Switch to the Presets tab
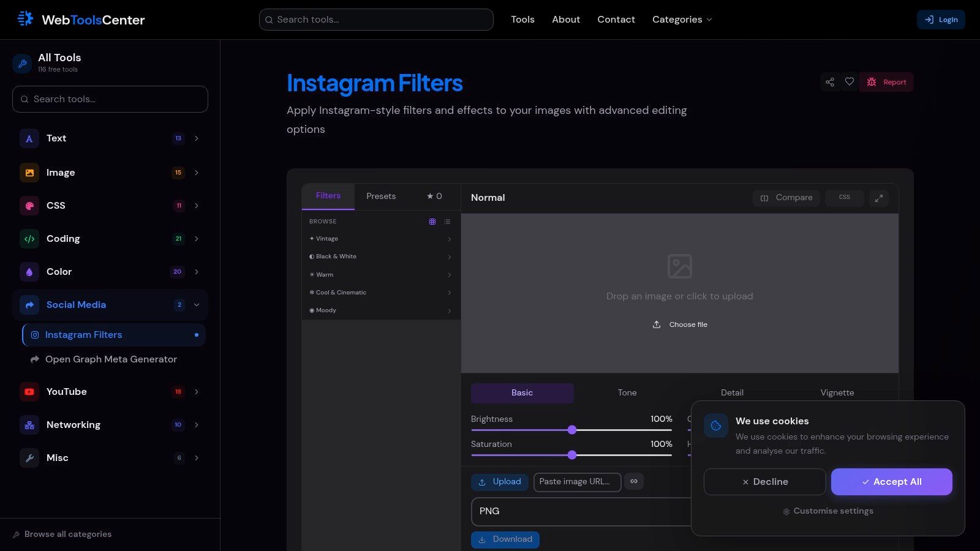This screenshot has width=980, height=551. tap(381, 197)
